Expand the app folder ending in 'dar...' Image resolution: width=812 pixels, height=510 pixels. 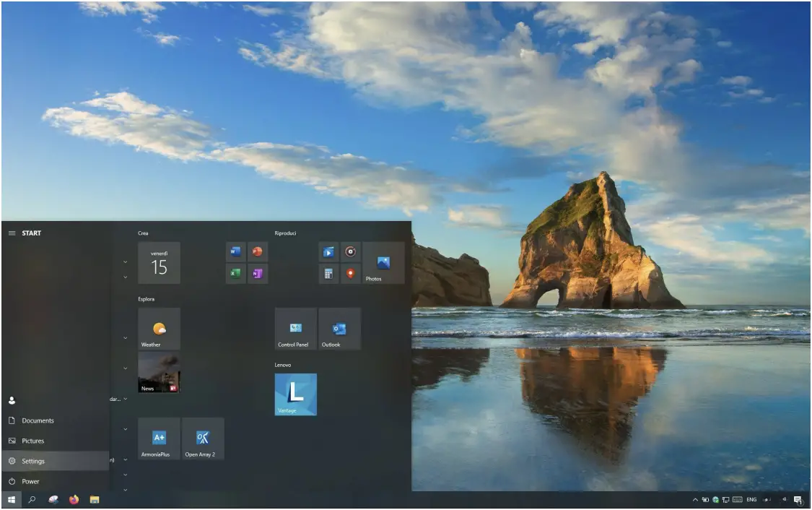(x=126, y=399)
